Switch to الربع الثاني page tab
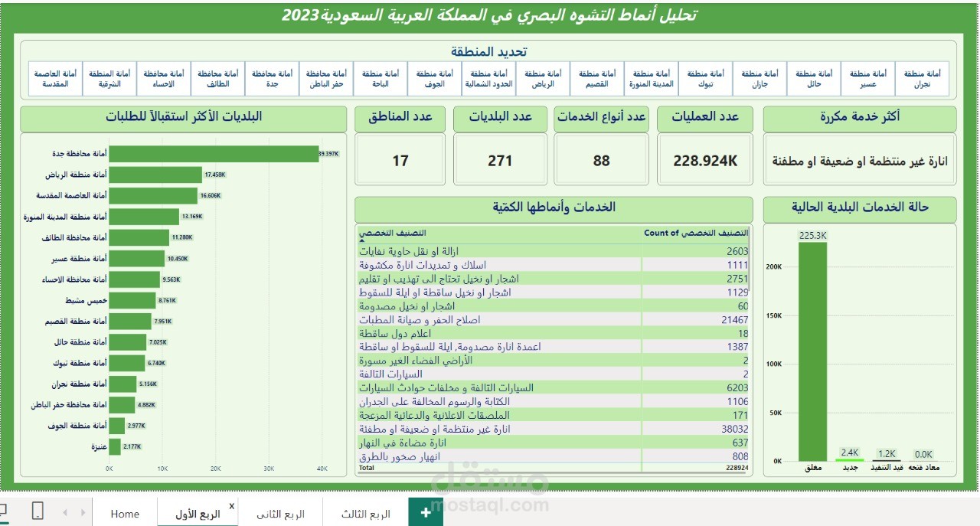 pos(280,514)
